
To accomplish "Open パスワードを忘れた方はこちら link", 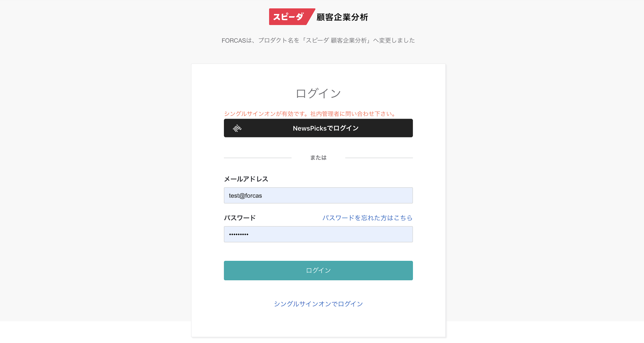I will pyautogui.click(x=367, y=218).
